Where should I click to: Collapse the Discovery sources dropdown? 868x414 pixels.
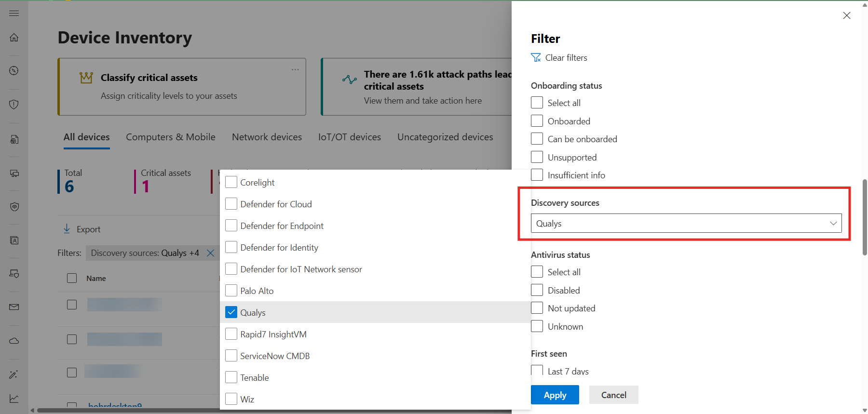tap(833, 223)
